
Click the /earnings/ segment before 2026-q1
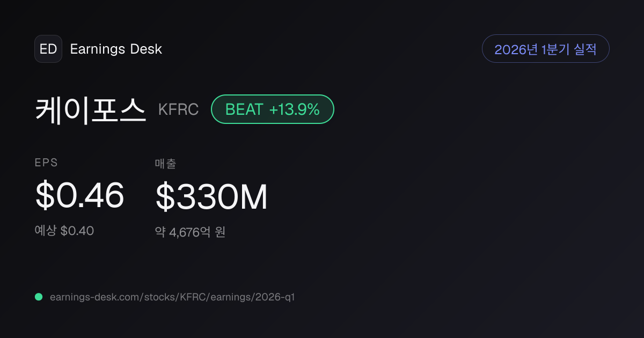229,297
